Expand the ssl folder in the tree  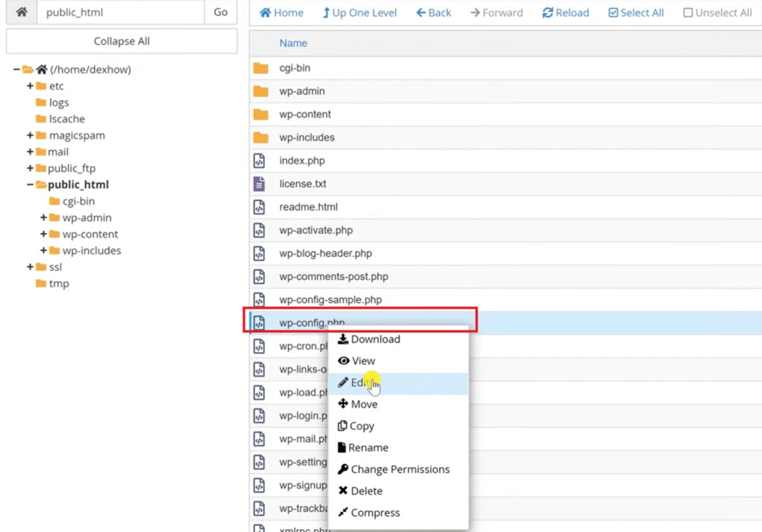click(x=29, y=266)
